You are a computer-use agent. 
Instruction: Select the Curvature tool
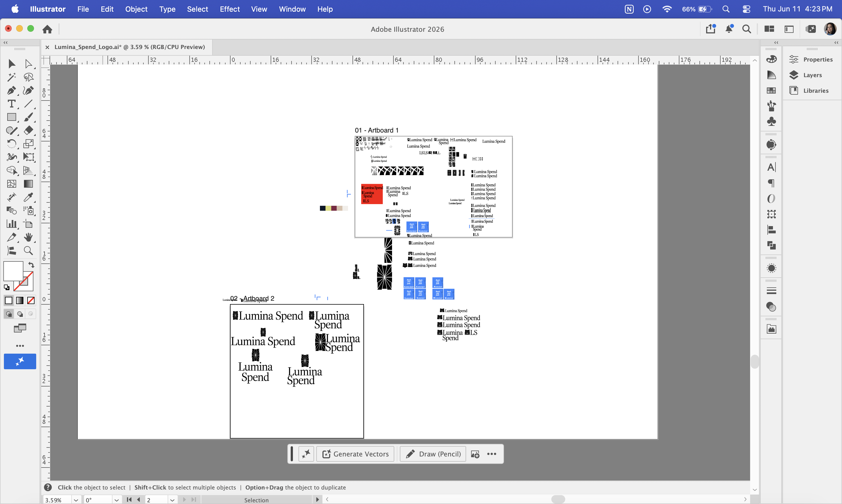(x=28, y=90)
